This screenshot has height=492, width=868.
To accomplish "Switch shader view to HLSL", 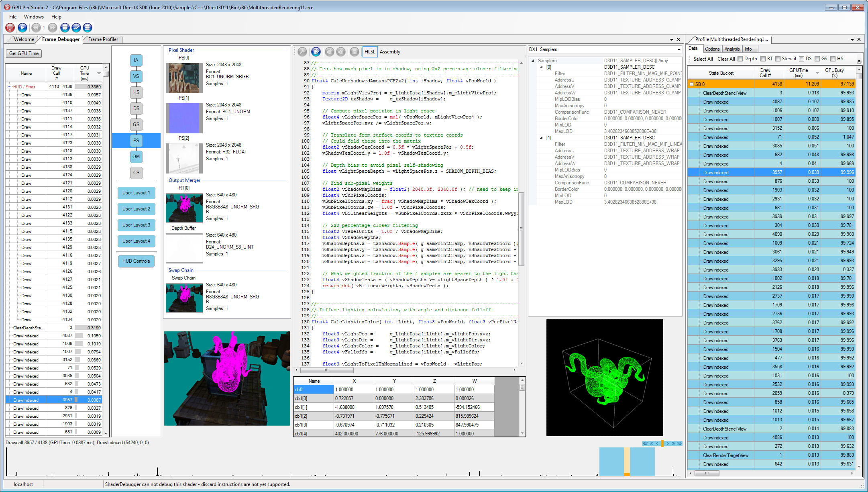I will click(370, 52).
